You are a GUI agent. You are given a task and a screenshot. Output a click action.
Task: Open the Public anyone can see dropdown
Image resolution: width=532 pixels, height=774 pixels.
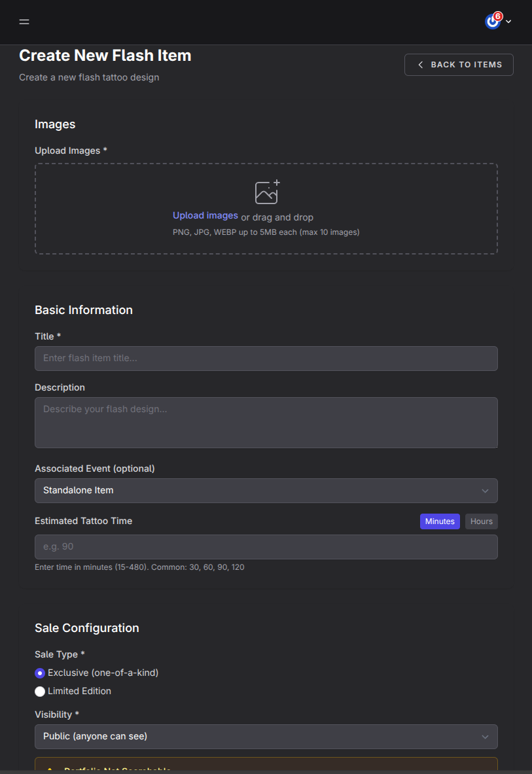266,736
